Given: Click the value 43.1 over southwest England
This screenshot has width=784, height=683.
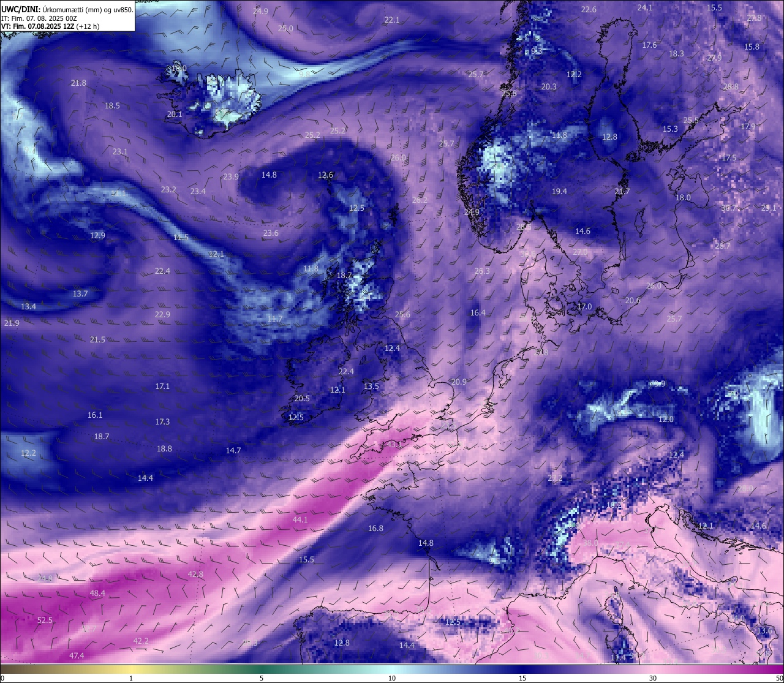Looking at the screenshot, I should (394, 445).
